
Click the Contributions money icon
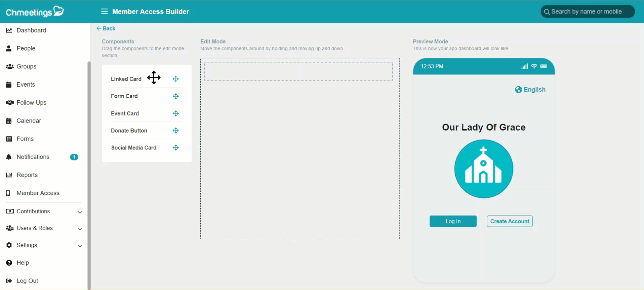tap(10, 211)
